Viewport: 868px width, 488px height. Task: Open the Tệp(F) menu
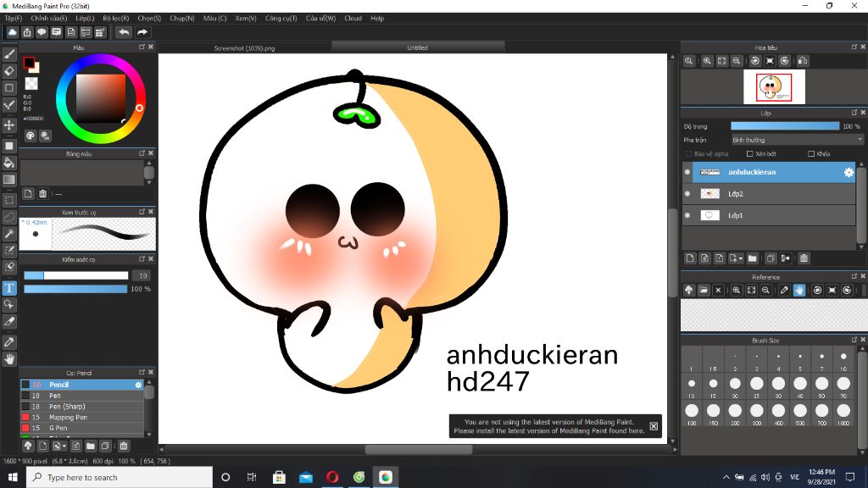point(14,19)
